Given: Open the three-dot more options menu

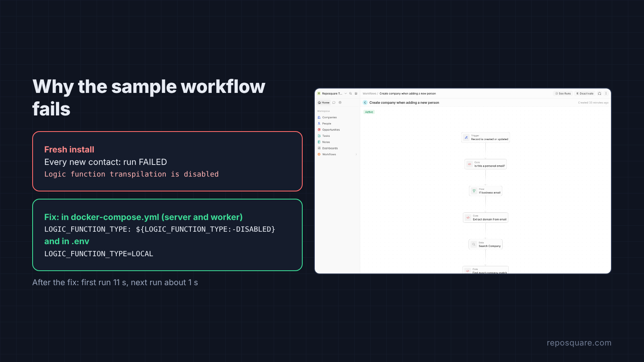Looking at the screenshot, I should (606, 93).
